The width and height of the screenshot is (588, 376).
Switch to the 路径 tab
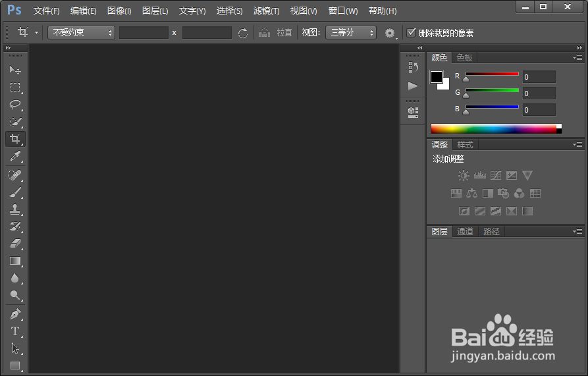pos(491,231)
